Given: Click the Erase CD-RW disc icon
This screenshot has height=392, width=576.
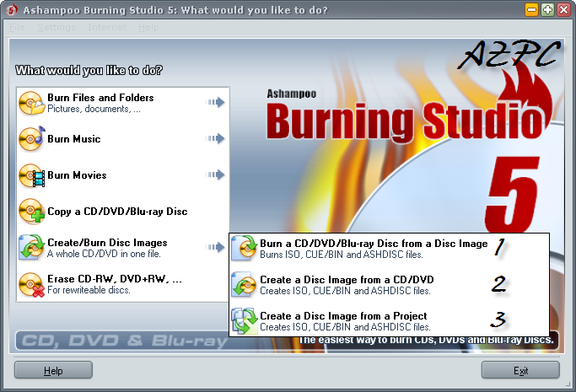Looking at the screenshot, I should [x=32, y=284].
